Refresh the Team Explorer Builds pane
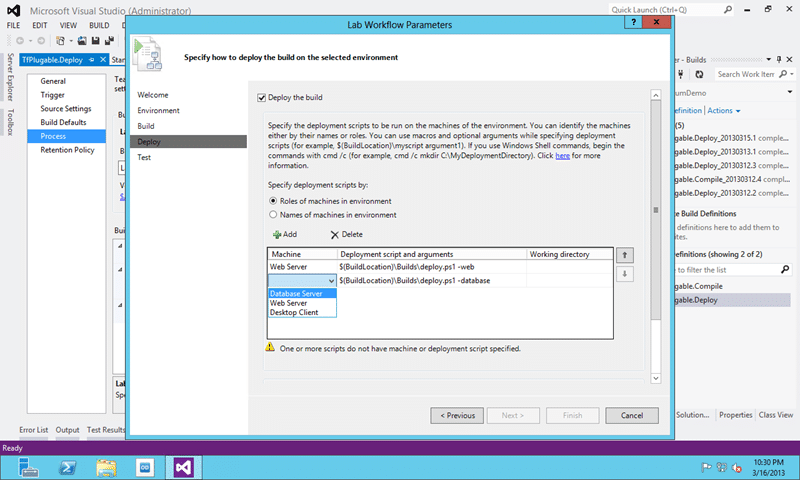Viewport: 800px width, 480px height. (x=699, y=74)
